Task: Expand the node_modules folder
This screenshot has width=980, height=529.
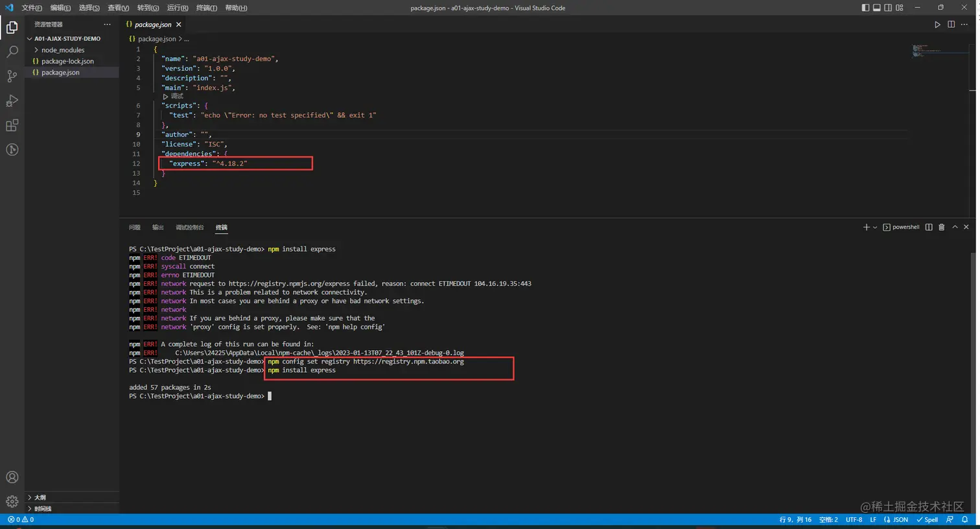Action: click(x=72, y=50)
